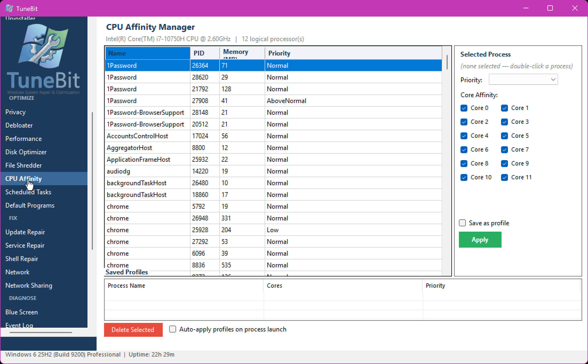This screenshot has width=588, height=364.
Task: Select the AggregatorHost process row
Action: [273, 148]
